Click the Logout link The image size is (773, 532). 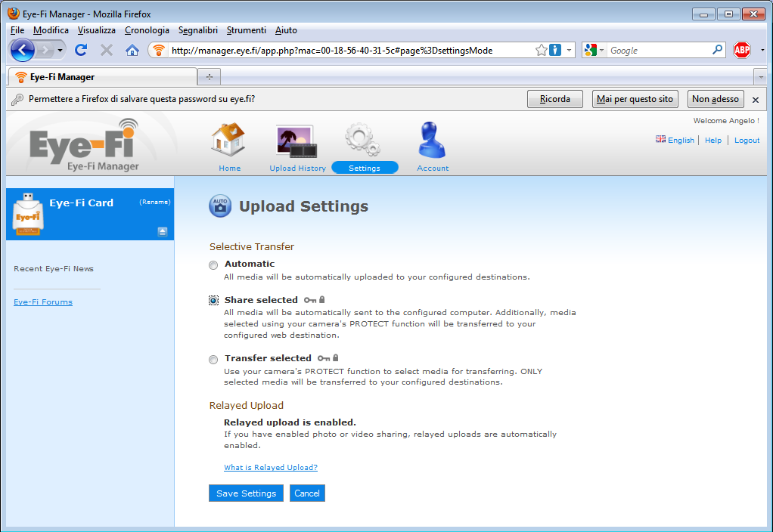coord(747,140)
